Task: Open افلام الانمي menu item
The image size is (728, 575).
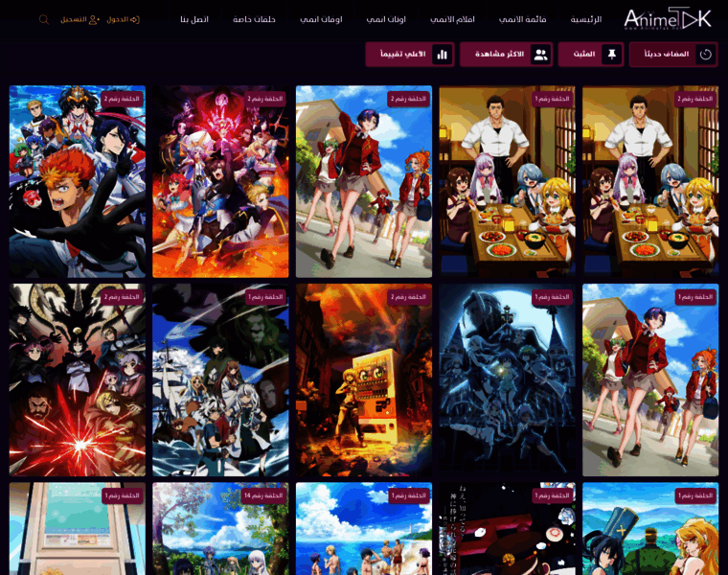Action: tap(452, 19)
